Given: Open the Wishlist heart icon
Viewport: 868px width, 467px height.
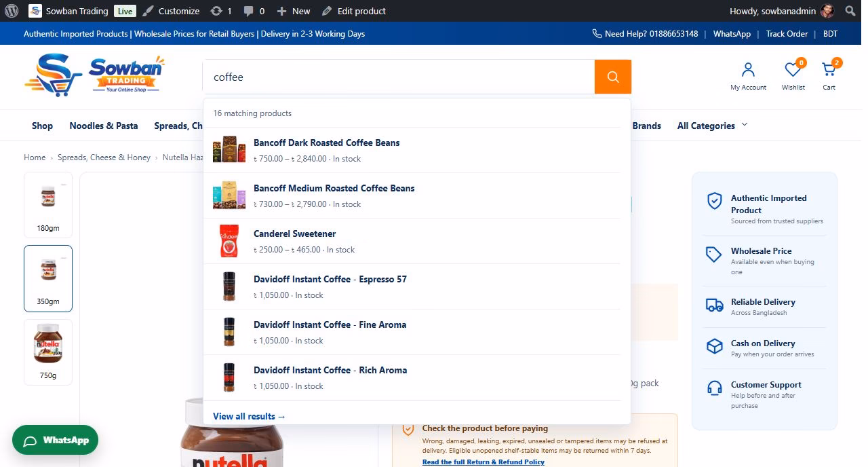Looking at the screenshot, I should (793, 76).
